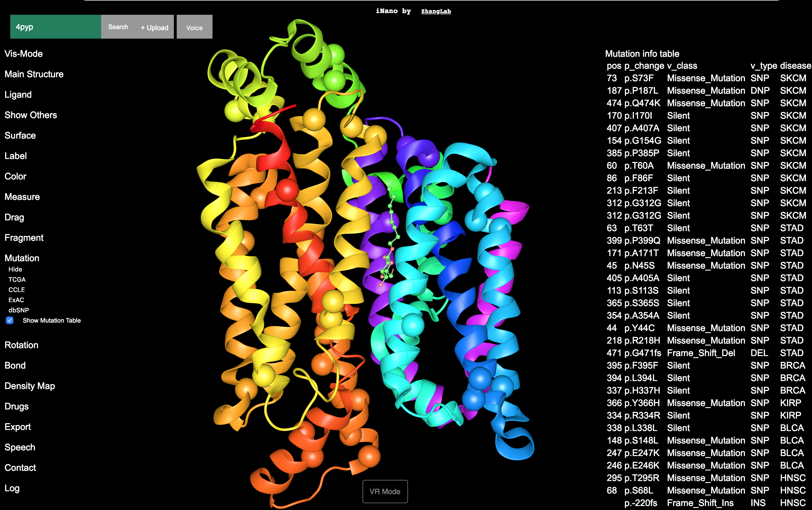Select ExAC mutation source
Screen dimensions: 812x510
pyautogui.click(x=16, y=300)
